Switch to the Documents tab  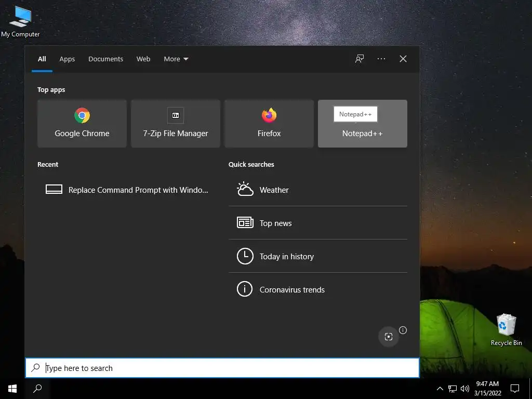pyautogui.click(x=105, y=59)
